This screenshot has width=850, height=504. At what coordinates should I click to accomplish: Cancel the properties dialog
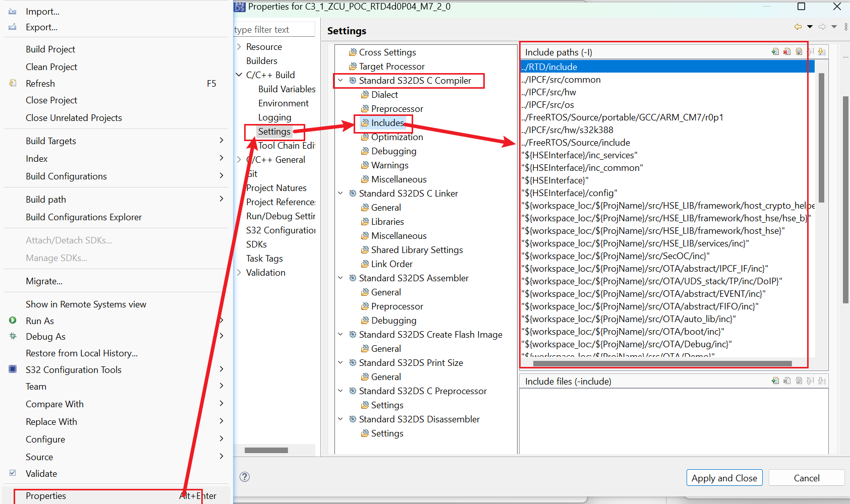(806, 477)
